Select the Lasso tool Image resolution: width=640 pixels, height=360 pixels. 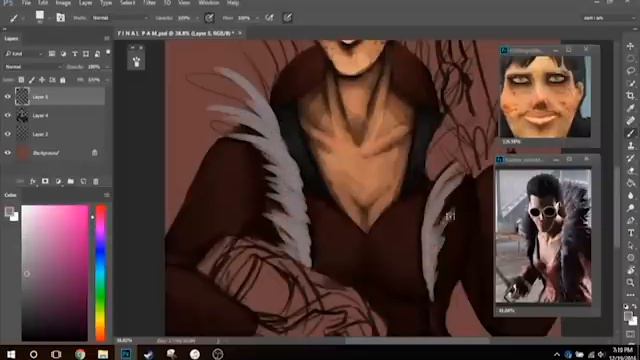(x=631, y=71)
